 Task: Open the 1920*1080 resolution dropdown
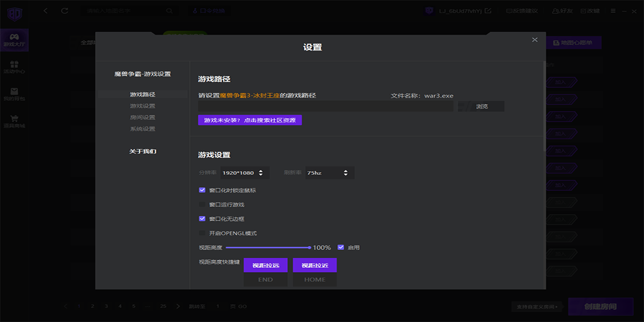coord(245,173)
